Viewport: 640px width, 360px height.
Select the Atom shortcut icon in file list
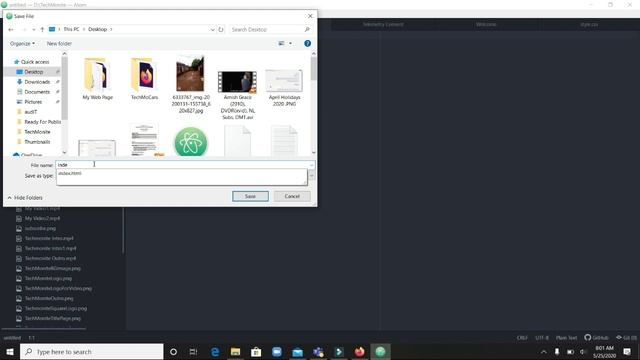pyautogui.click(x=191, y=142)
